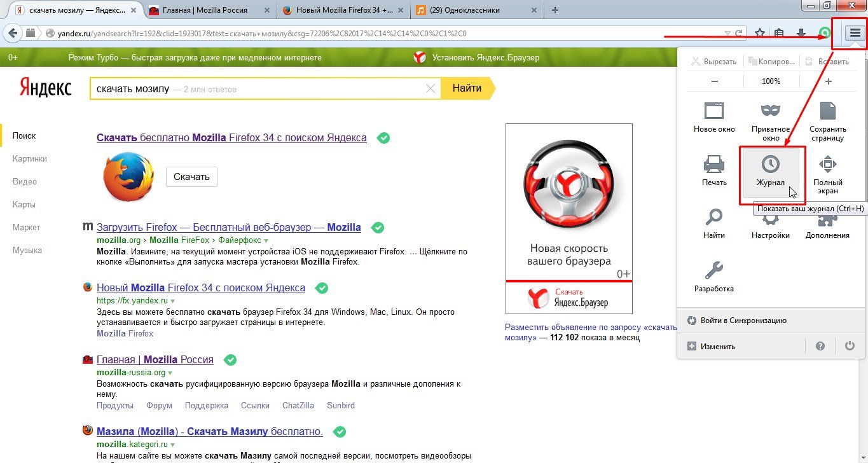
Task: Click the Поддержка sitelink
Action: pos(206,405)
